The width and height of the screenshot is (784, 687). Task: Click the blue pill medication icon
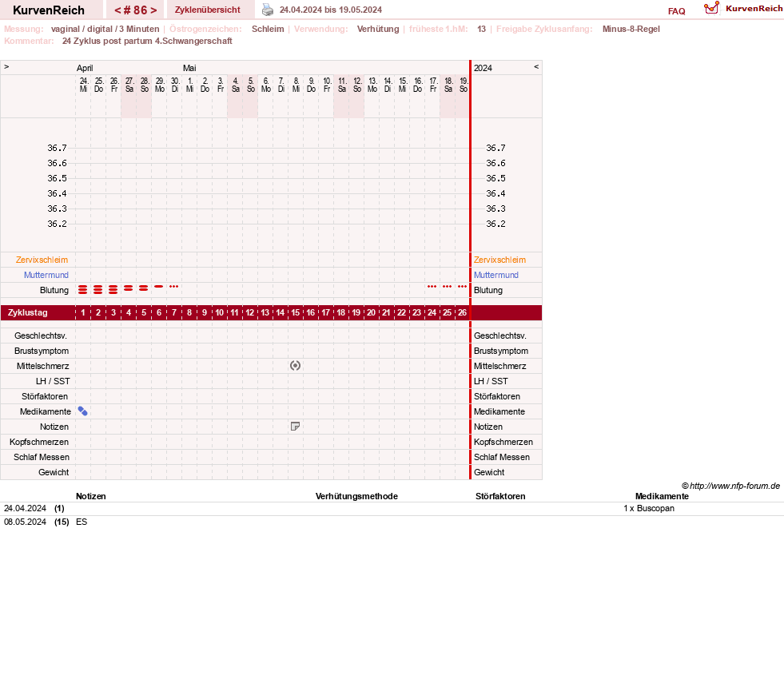click(82, 411)
